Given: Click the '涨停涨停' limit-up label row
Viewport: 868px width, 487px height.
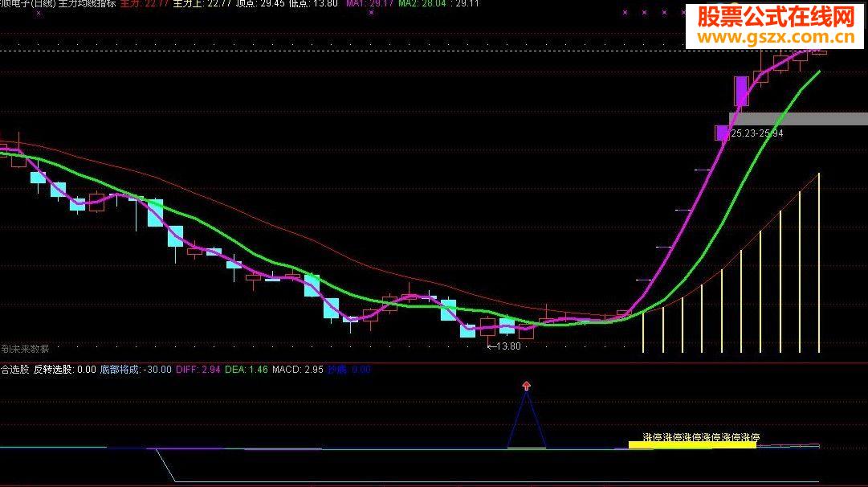Looking at the screenshot, I should coord(701,438).
